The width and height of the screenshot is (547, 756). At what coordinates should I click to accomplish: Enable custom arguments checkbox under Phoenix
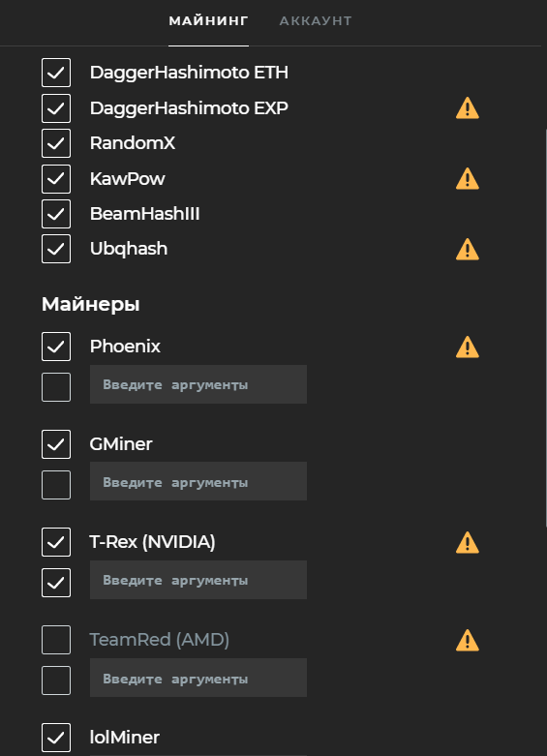(56, 387)
